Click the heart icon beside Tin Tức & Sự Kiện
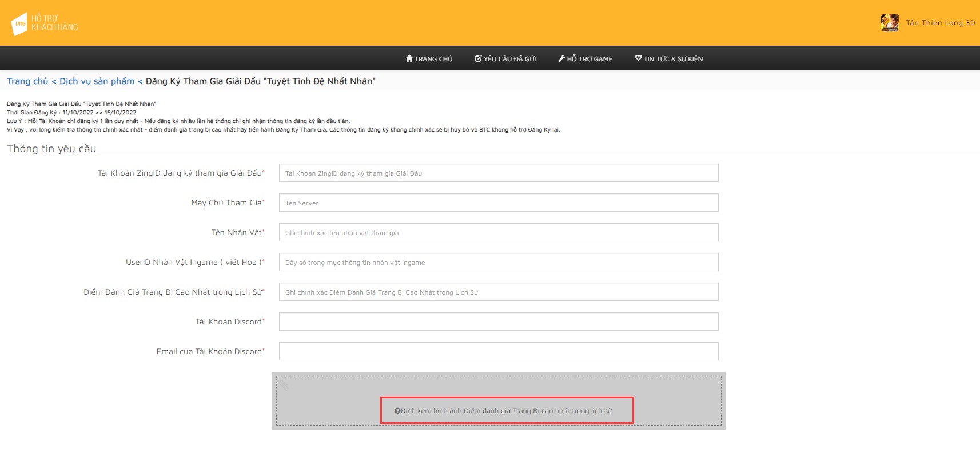Viewport: 980px width, 452px height. [x=638, y=58]
